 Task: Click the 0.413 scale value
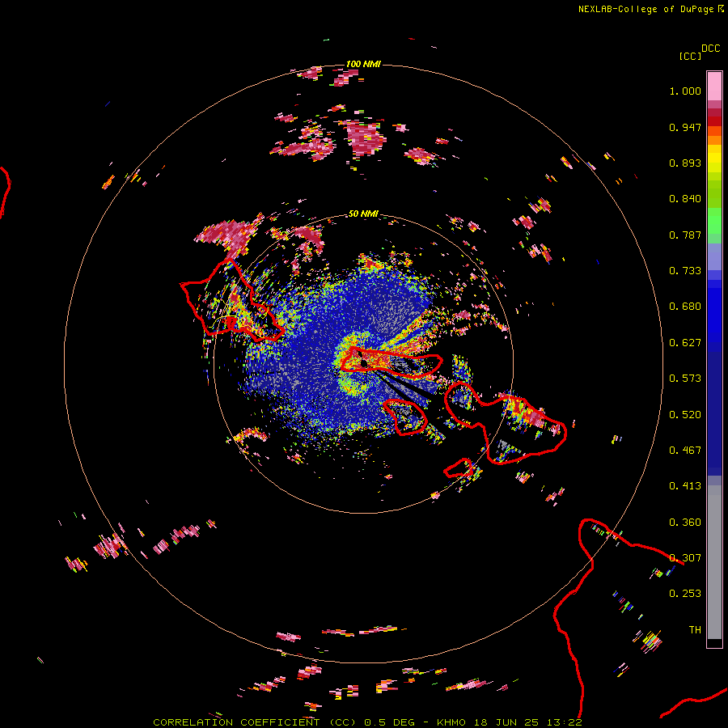coord(685,486)
